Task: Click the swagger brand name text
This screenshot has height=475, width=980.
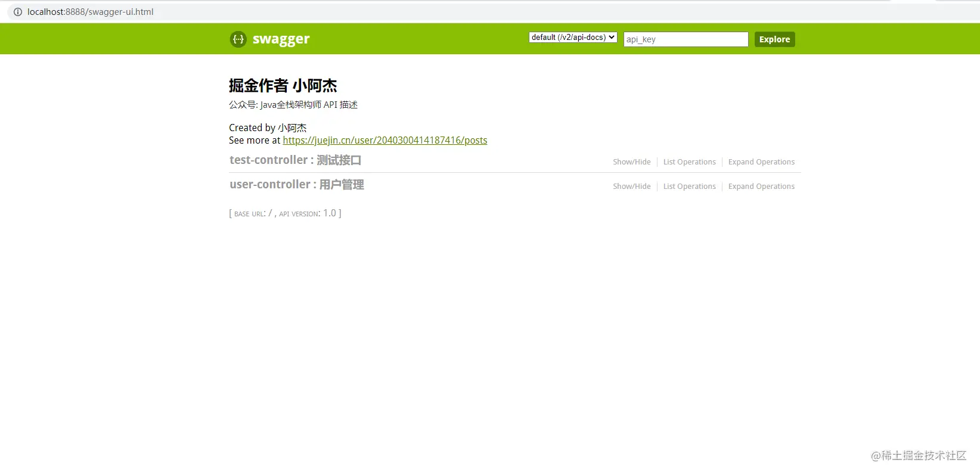Action: click(x=281, y=39)
